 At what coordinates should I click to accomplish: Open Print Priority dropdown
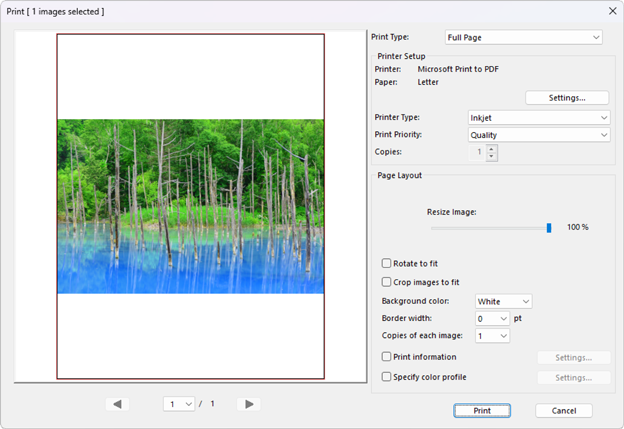pos(539,134)
